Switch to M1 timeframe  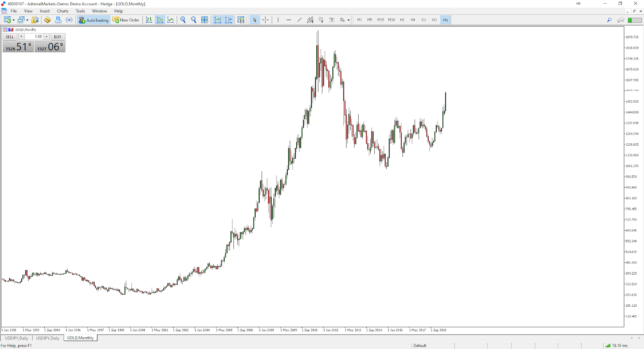[359, 20]
